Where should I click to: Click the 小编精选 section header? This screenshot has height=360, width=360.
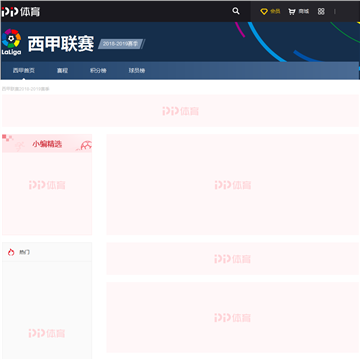(47, 144)
